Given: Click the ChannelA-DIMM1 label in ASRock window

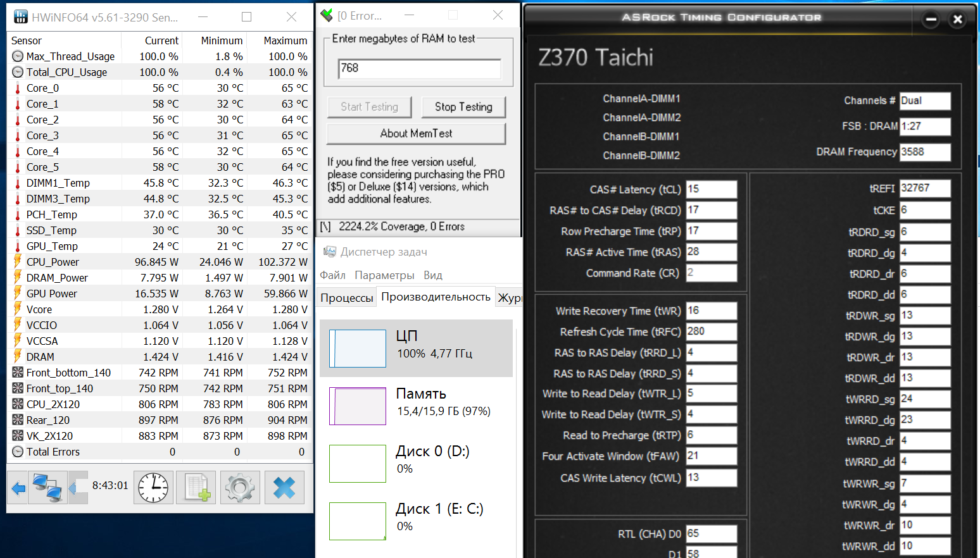Looking at the screenshot, I should click(641, 99).
